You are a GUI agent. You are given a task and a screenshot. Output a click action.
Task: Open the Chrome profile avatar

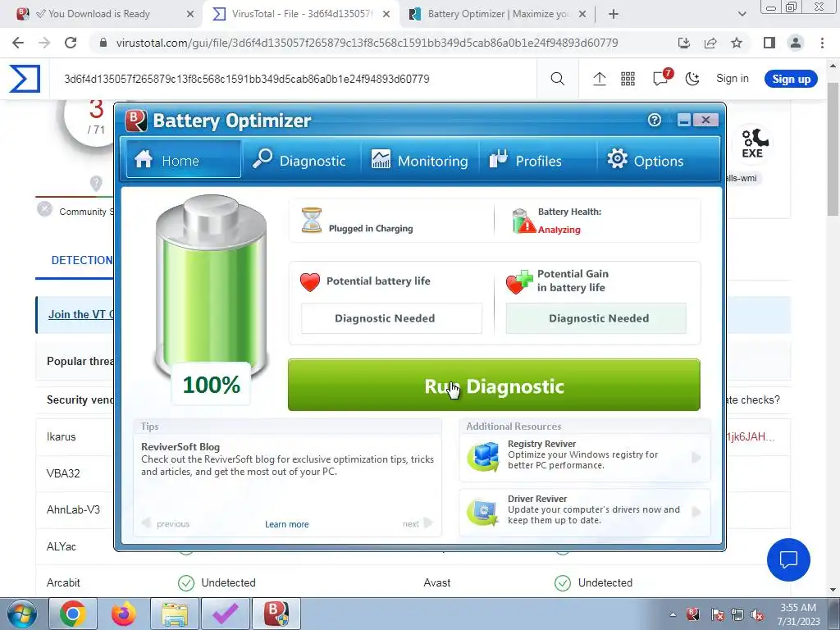[796, 43]
